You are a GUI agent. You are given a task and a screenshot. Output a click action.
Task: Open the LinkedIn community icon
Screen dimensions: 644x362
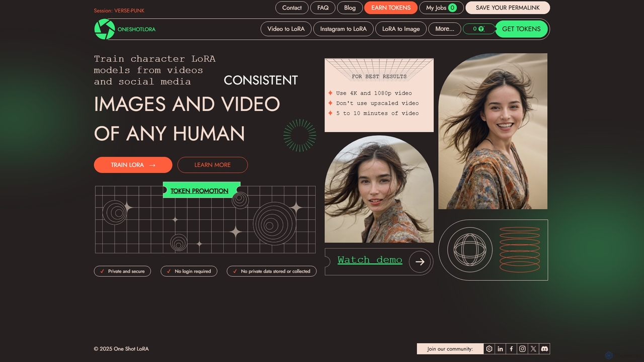[x=500, y=349]
